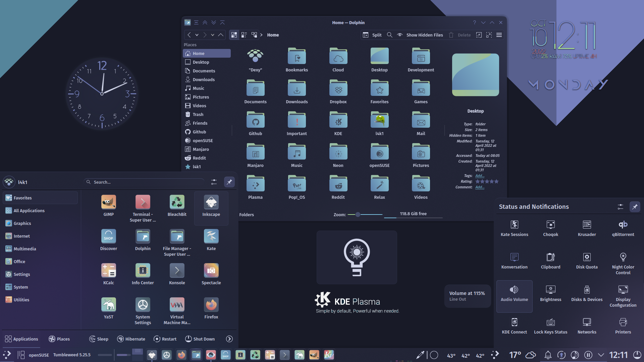This screenshot has width=644, height=362.
Task: Expand Dolphin forward history dropdown arrow
Action: [x=213, y=35]
